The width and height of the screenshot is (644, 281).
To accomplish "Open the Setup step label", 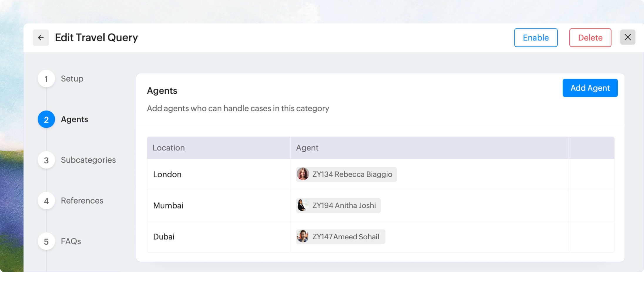I will 72,79.
